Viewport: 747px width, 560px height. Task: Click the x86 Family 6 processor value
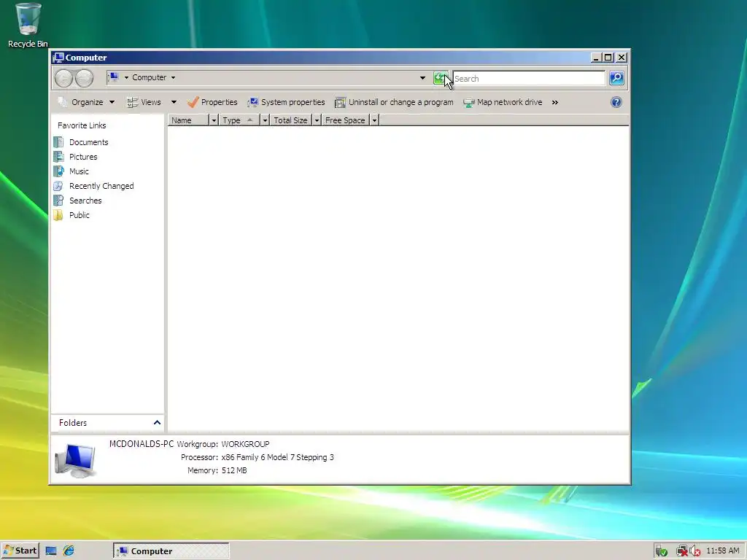pos(277,457)
